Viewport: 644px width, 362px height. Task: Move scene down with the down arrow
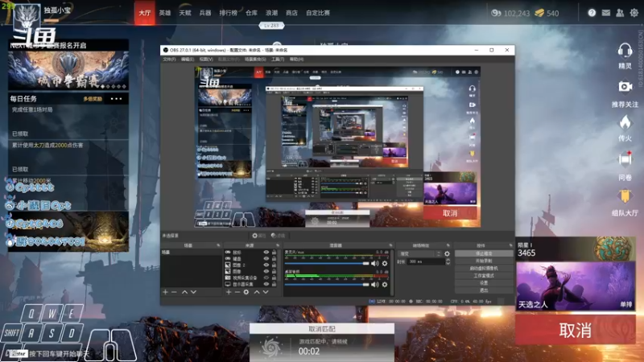point(193,292)
